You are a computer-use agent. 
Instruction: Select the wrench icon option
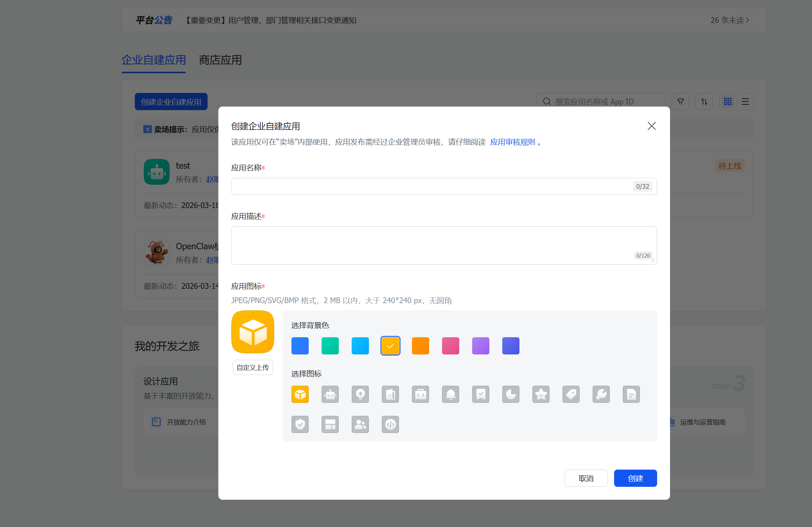(x=601, y=395)
